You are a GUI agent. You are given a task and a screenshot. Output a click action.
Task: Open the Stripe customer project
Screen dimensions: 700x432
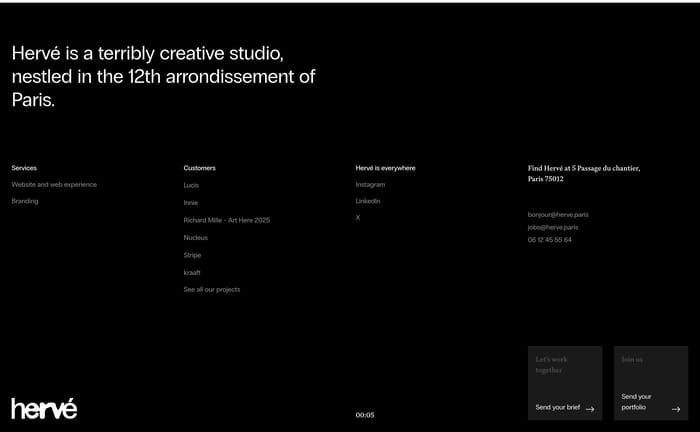point(192,255)
